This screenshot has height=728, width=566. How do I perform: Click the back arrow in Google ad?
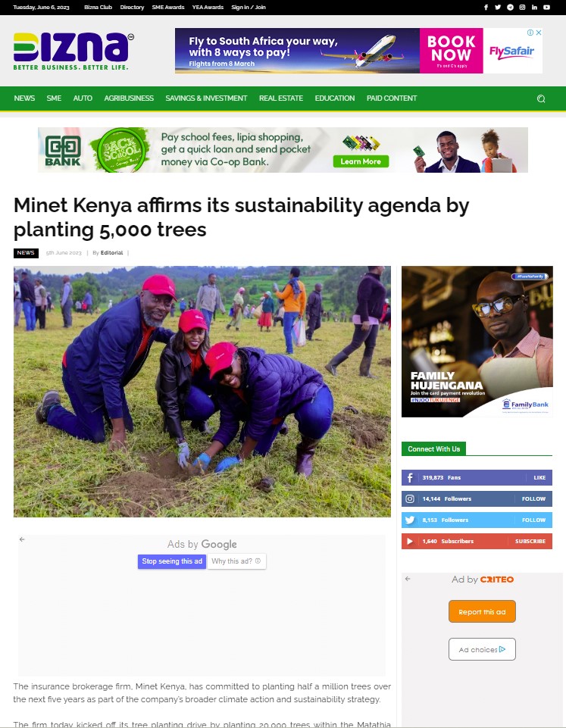click(22, 539)
